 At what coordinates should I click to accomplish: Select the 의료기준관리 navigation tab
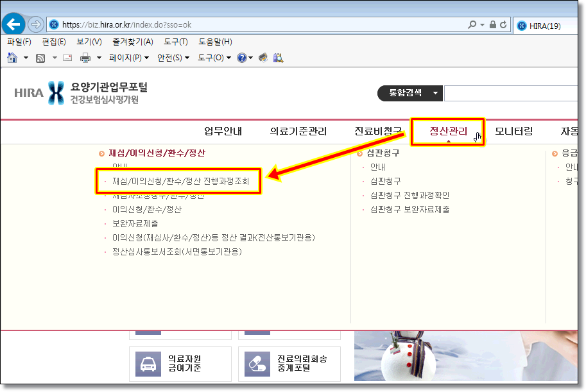(298, 131)
